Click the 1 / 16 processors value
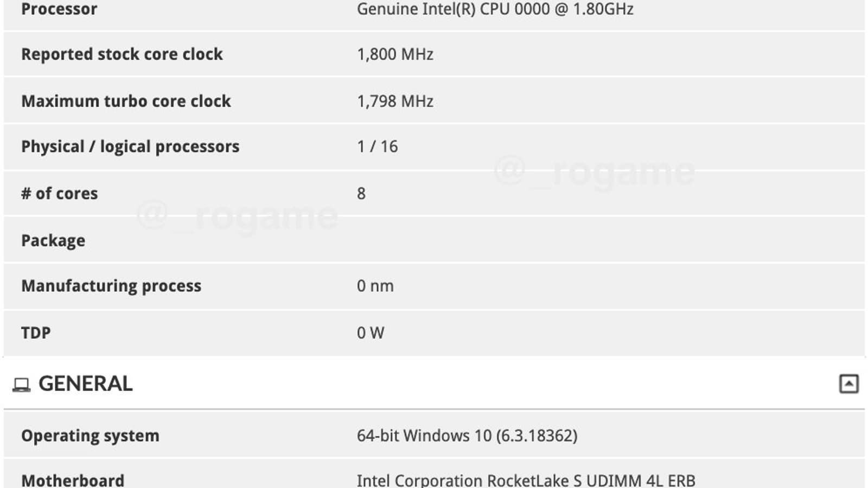 377,146
